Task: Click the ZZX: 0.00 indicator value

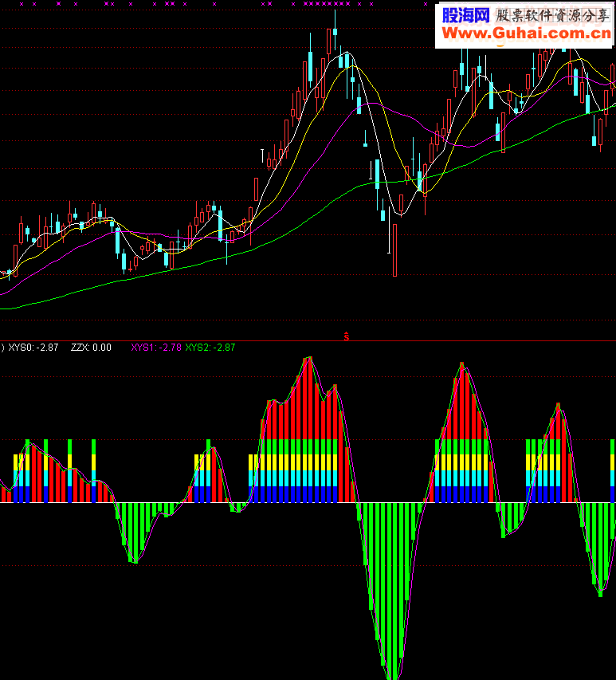Action: (91, 348)
